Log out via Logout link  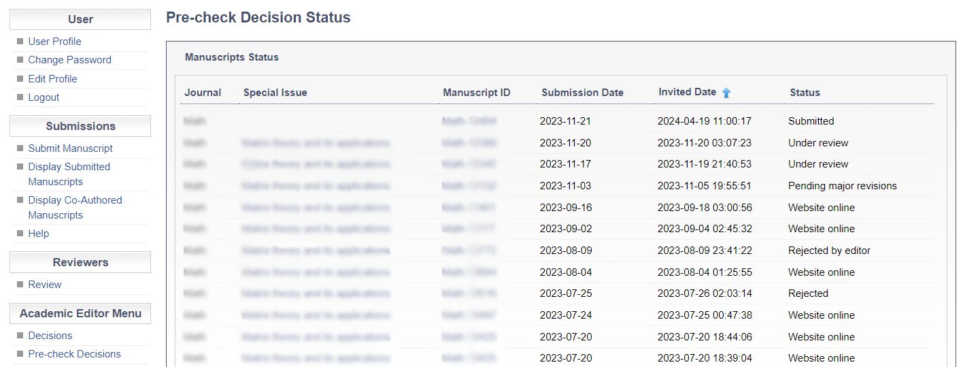coord(44,97)
